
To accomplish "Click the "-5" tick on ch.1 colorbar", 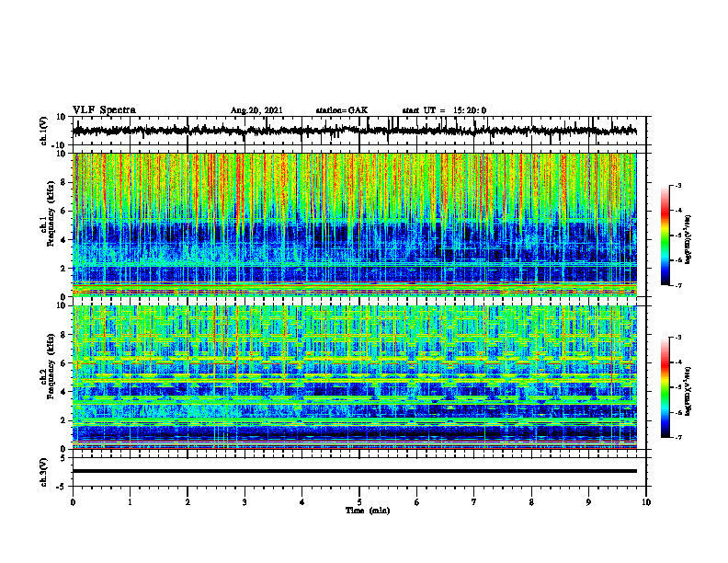I will [x=678, y=236].
